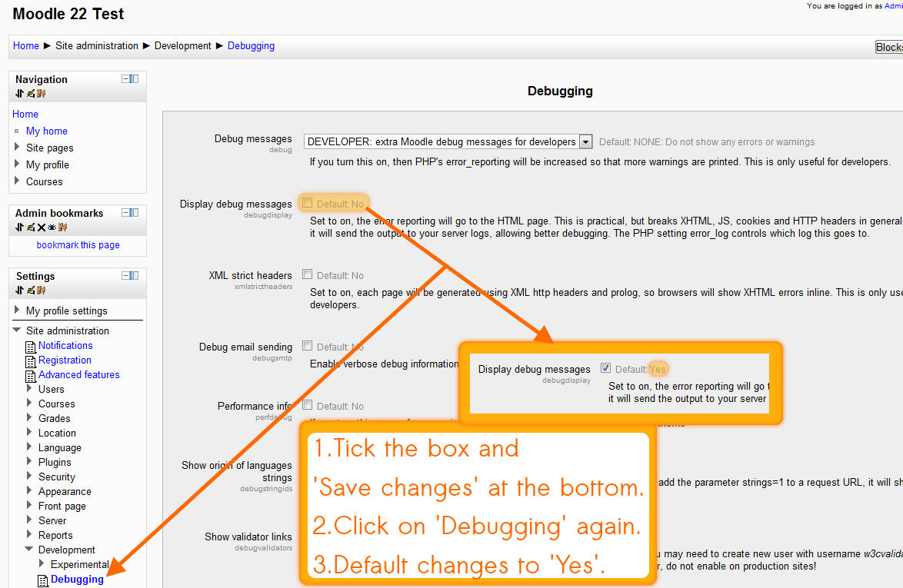Image resolution: width=903 pixels, height=588 pixels.
Task: Expand the Security node
Action: (x=29, y=476)
